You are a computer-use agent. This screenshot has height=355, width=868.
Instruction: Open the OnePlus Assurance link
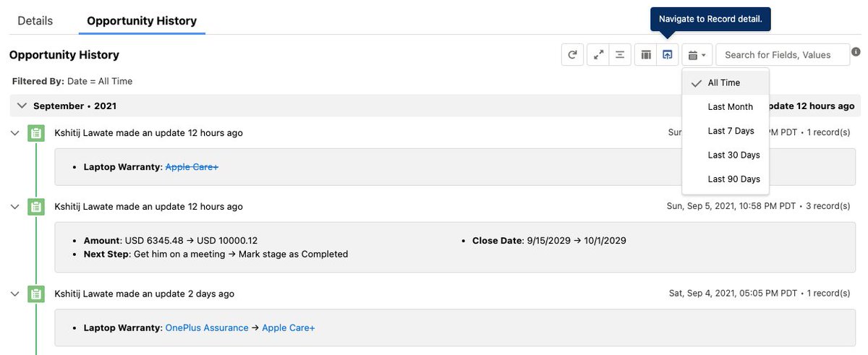207,328
